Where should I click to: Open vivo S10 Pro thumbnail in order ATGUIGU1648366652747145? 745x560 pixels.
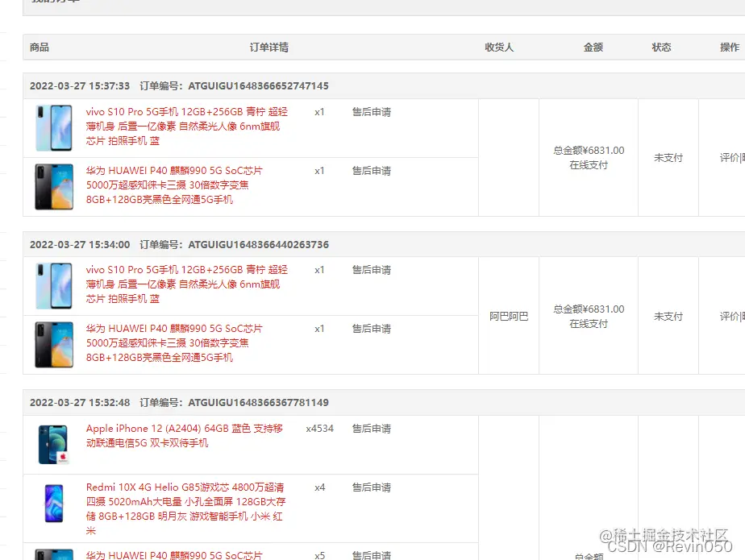point(54,128)
